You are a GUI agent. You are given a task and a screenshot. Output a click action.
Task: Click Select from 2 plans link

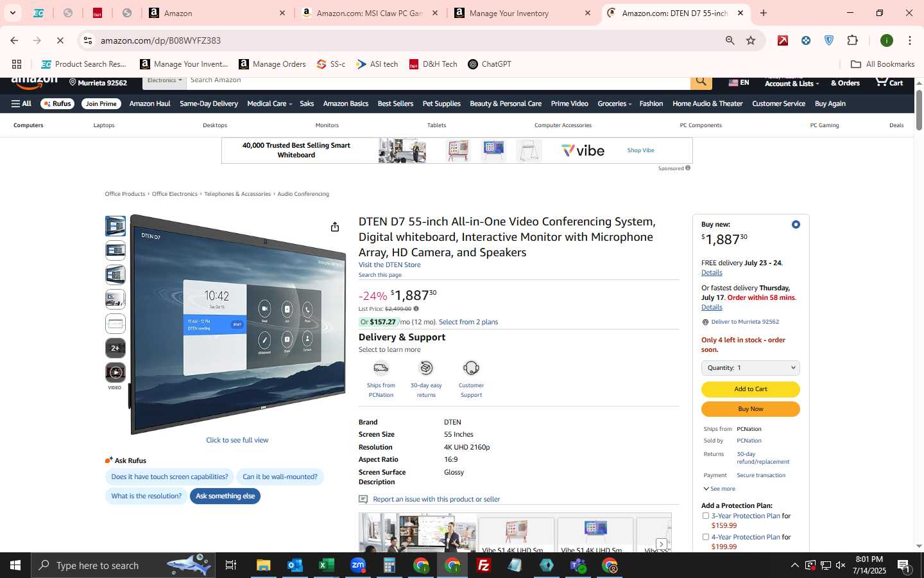pyautogui.click(x=468, y=322)
